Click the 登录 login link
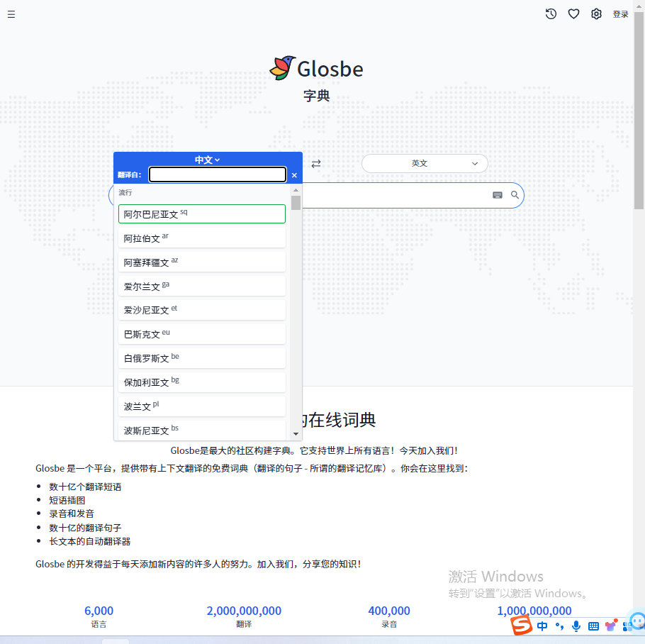Screen dimensions: 645x644 coord(620,14)
